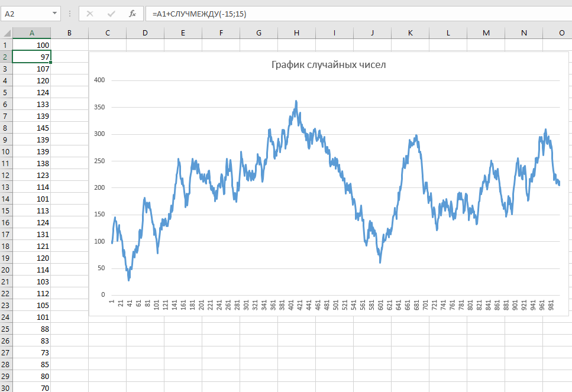Image resolution: width=572 pixels, height=392 pixels.
Task: Select column H header
Action: 296,33
